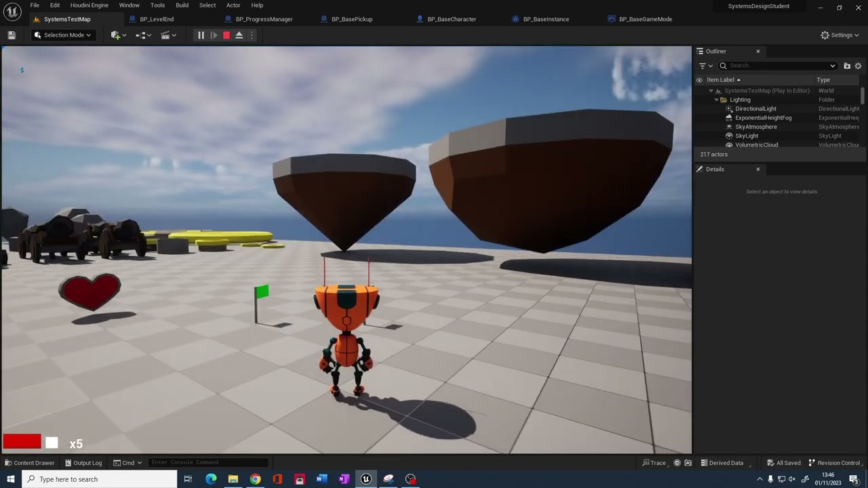Click the All Saved status button

pos(784,463)
